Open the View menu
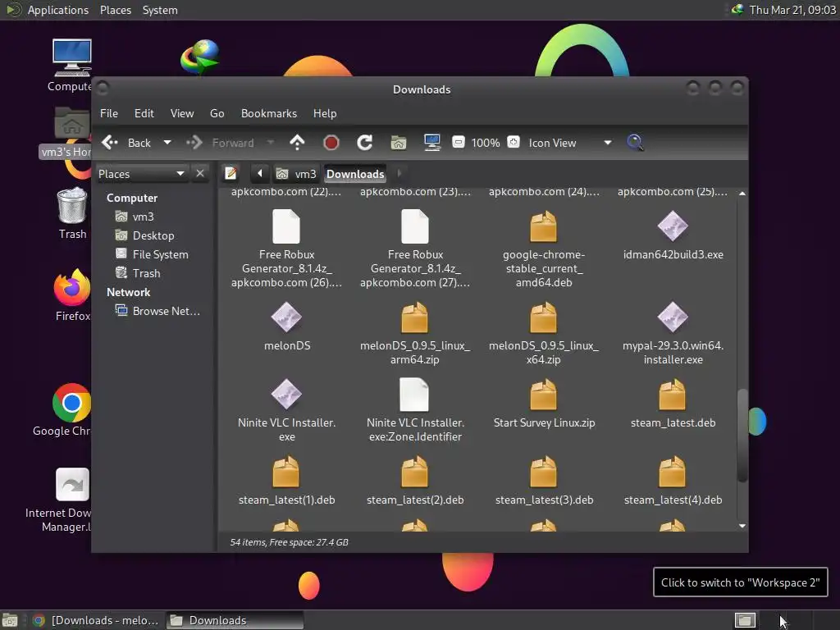 (182, 113)
